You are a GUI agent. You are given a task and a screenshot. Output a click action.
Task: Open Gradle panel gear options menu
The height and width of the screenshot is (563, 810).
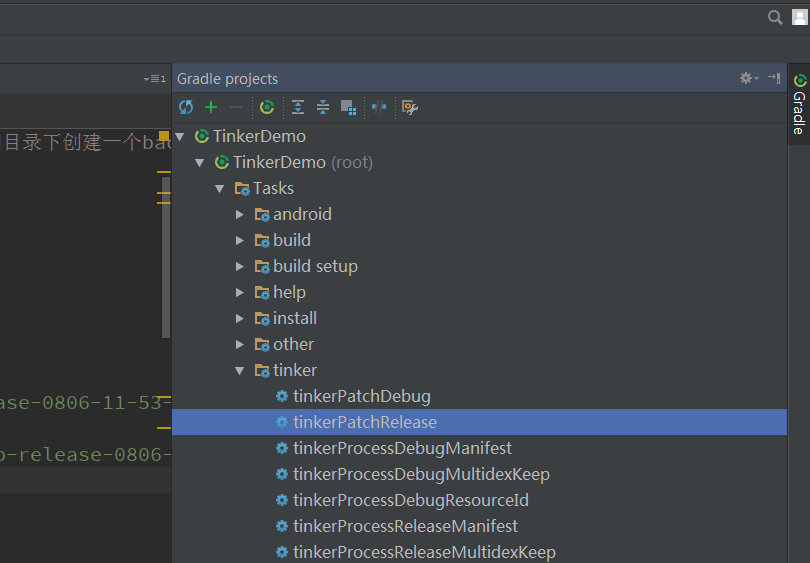pos(749,78)
